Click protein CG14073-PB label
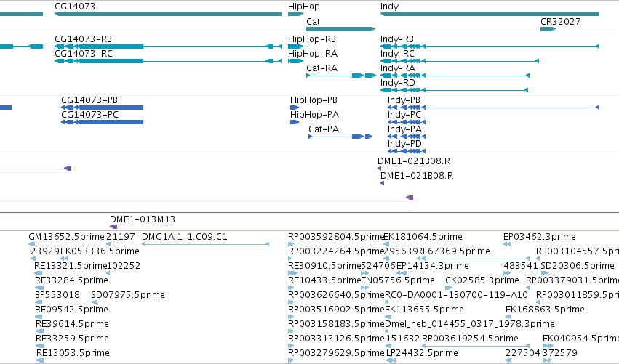 89,100
